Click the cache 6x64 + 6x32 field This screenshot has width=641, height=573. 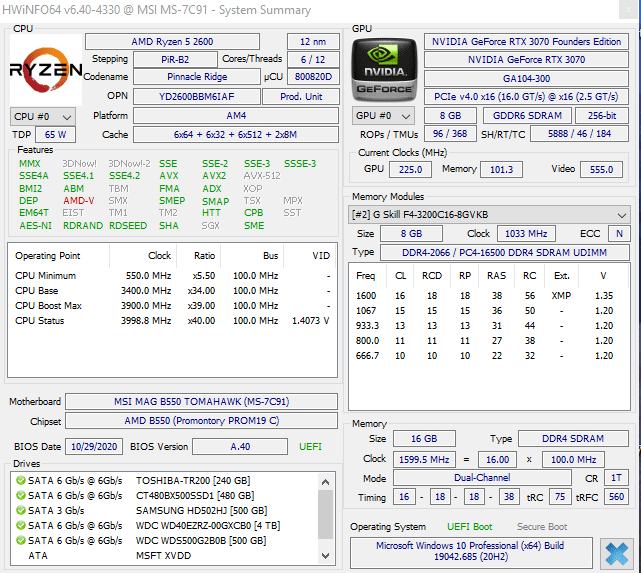[x=236, y=134]
